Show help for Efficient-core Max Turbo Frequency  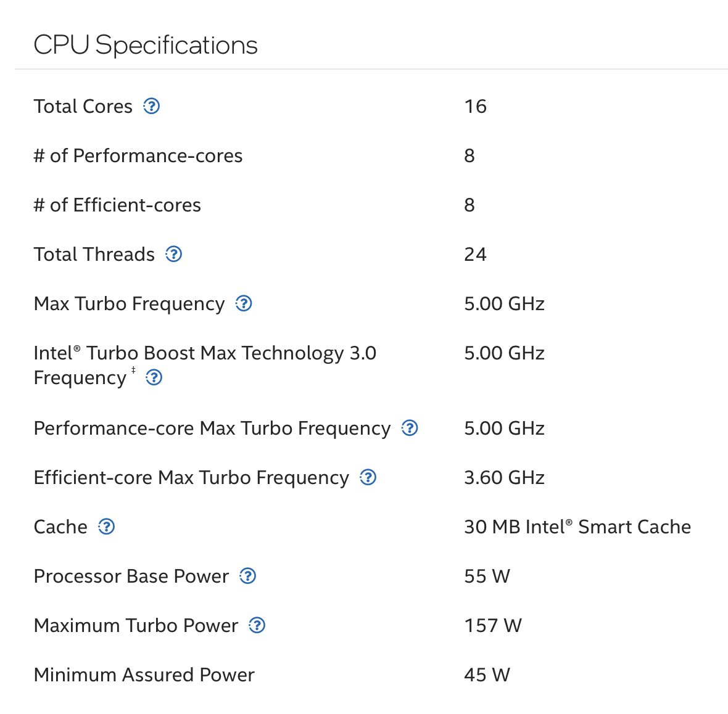pos(368,477)
